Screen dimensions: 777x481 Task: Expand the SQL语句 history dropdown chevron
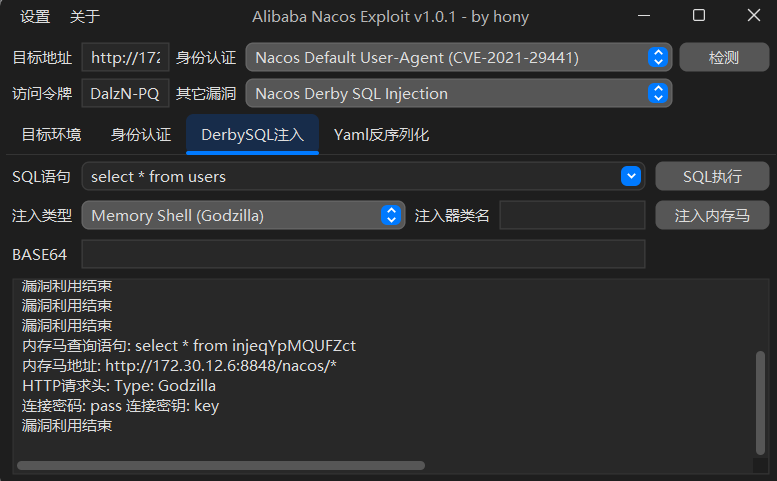click(631, 176)
